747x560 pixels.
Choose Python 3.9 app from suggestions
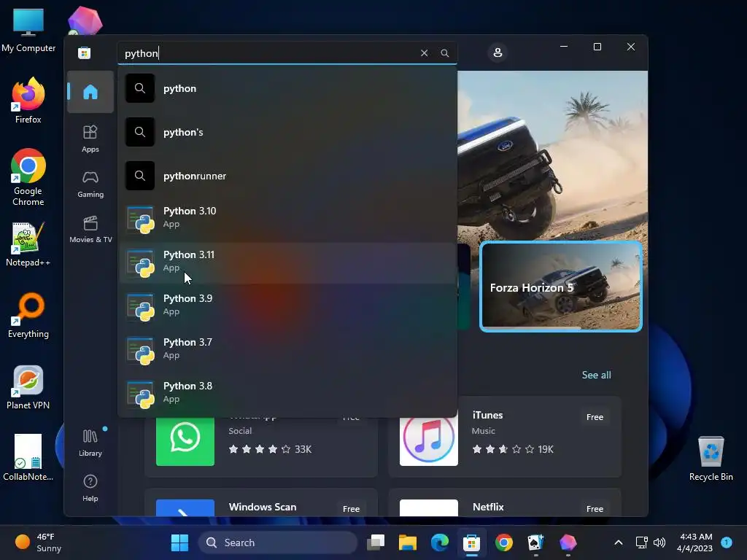[x=287, y=306]
